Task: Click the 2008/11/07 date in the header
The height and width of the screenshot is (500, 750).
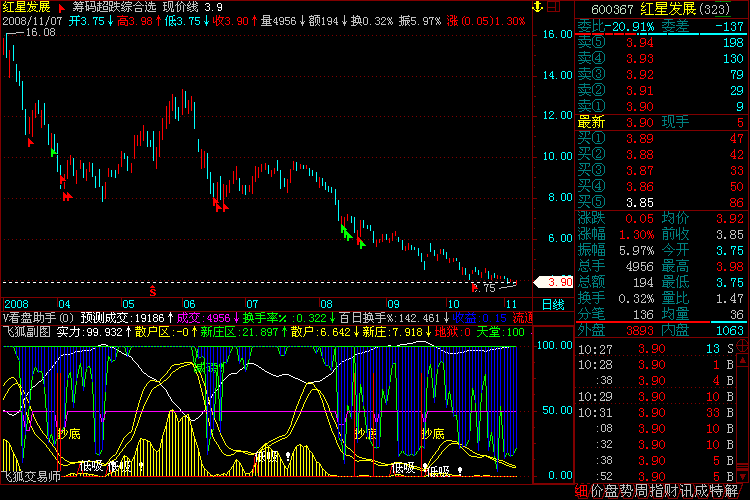Action: (x=32, y=22)
